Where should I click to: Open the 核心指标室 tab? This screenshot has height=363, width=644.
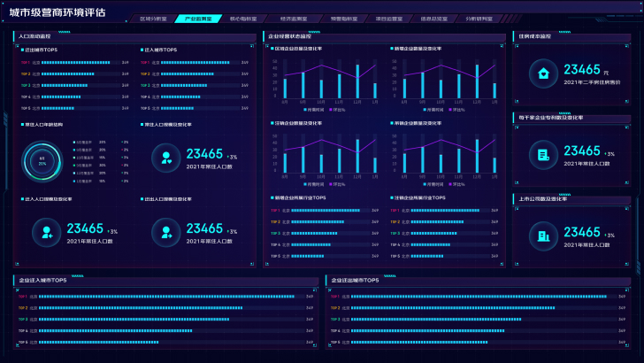point(243,19)
